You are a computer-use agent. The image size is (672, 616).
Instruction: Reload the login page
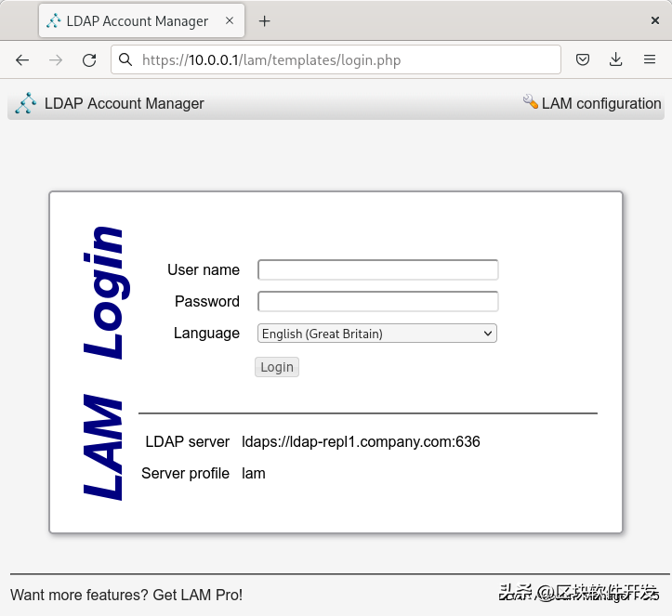click(89, 60)
